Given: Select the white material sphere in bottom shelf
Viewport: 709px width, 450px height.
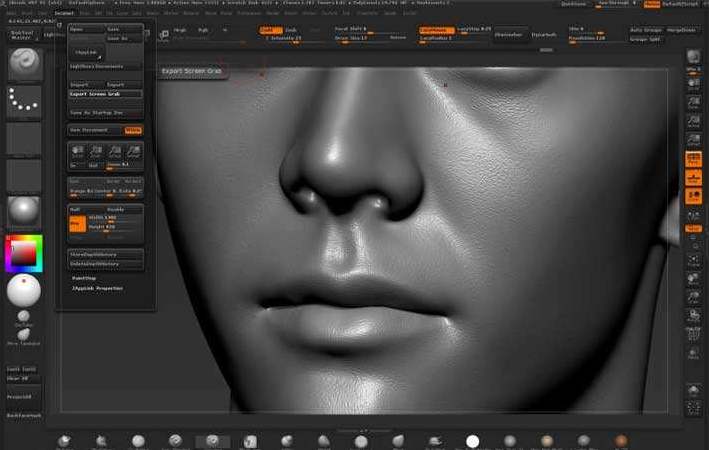Looking at the screenshot, I should pos(472,441).
